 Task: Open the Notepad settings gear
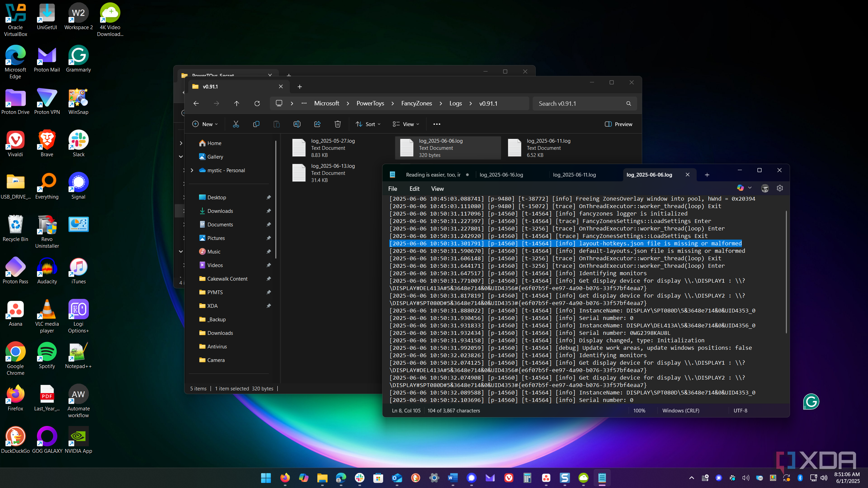coord(780,188)
